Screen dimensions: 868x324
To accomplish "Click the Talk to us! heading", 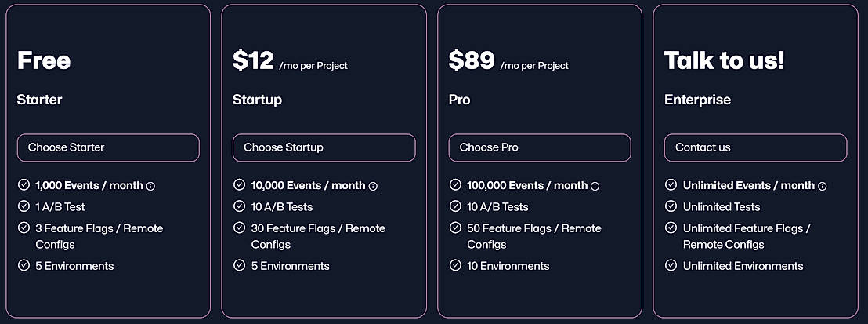I will (724, 60).
